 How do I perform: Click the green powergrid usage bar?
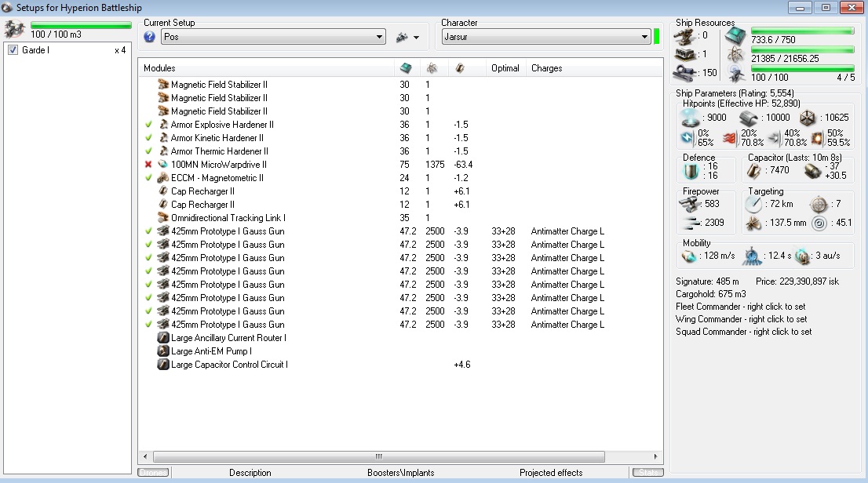pyautogui.click(x=802, y=50)
